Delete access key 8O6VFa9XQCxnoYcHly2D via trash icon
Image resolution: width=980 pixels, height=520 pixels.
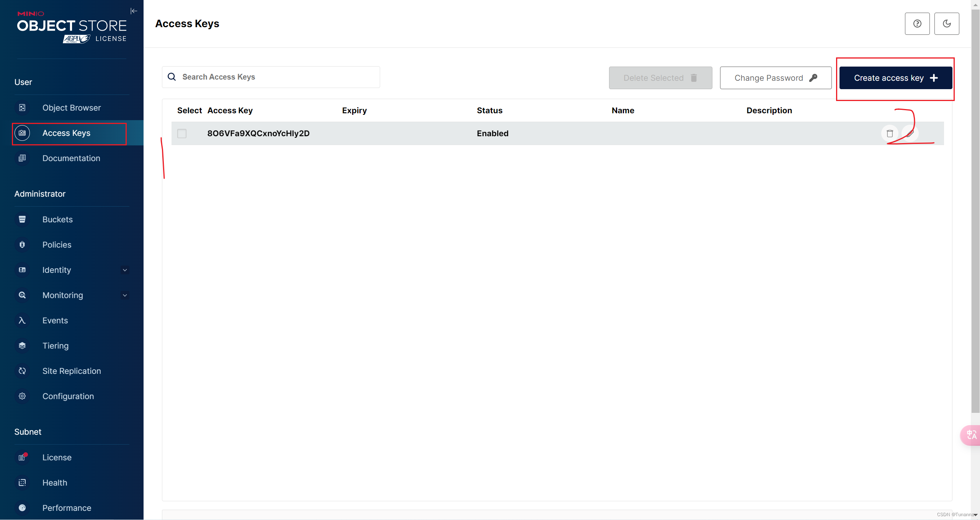[889, 133]
